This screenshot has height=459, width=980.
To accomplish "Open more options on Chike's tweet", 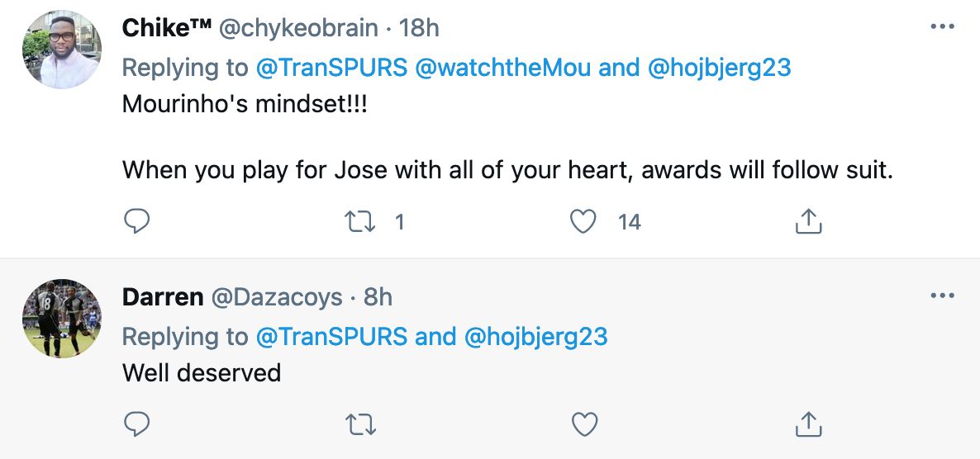I will (x=942, y=27).
